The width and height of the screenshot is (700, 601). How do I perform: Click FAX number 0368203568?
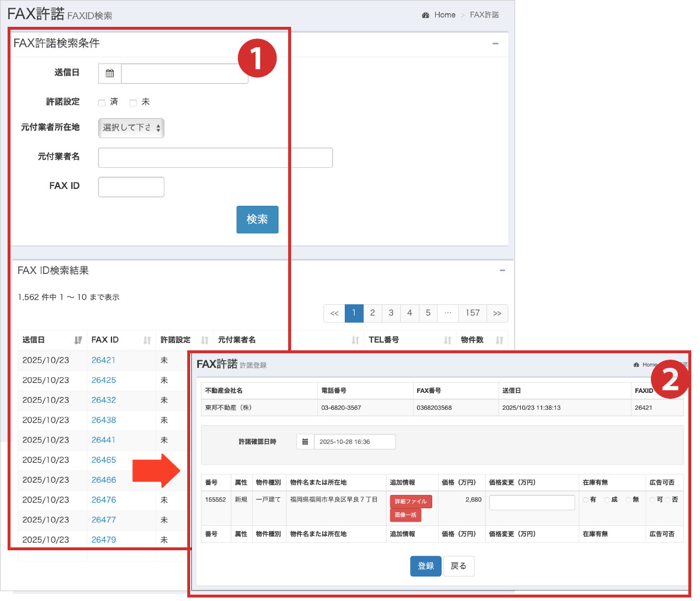coord(434,408)
